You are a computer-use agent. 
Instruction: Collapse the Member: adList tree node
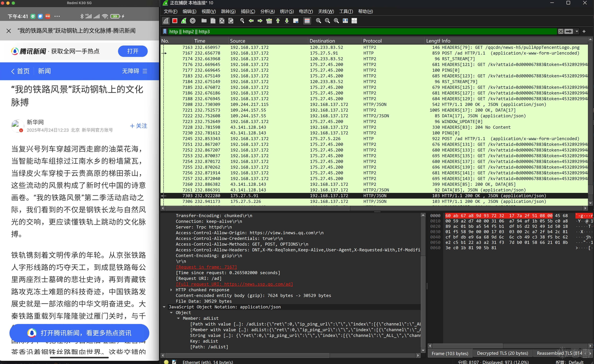[x=178, y=318]
